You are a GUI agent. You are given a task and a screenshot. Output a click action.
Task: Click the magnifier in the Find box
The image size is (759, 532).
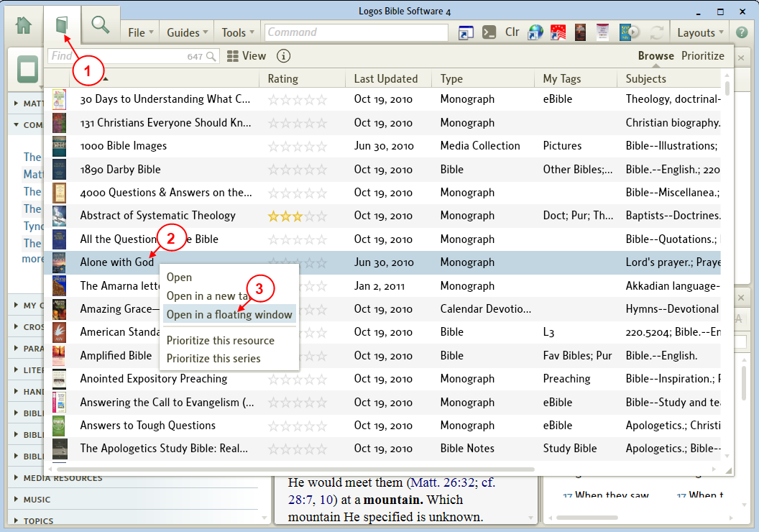click(211, 56)
